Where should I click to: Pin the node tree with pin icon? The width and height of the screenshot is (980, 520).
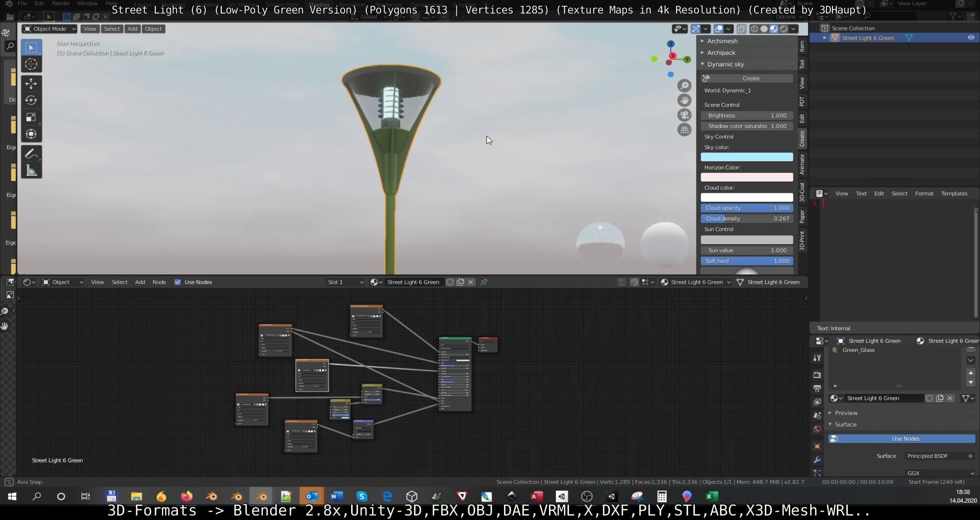pos(484,282)
